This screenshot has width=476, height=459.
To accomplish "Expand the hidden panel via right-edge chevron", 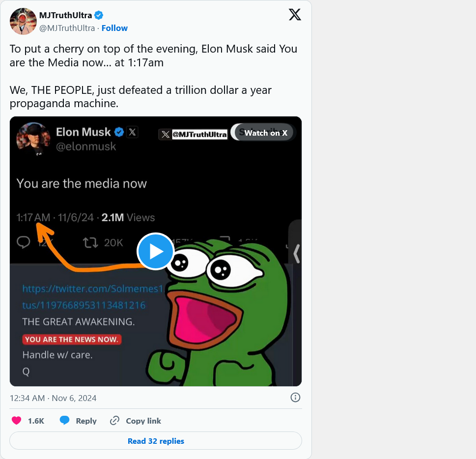I will pyautogui.click(x=298, y=253).
